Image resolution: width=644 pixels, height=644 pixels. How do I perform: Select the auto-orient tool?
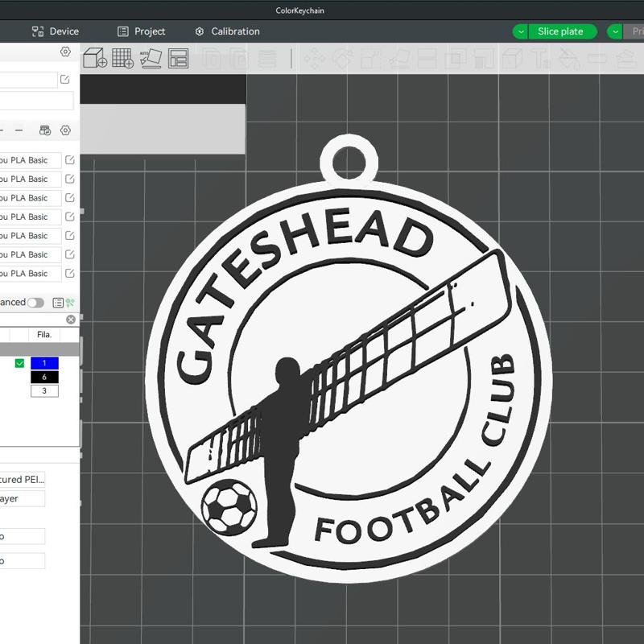pos(152,59)
